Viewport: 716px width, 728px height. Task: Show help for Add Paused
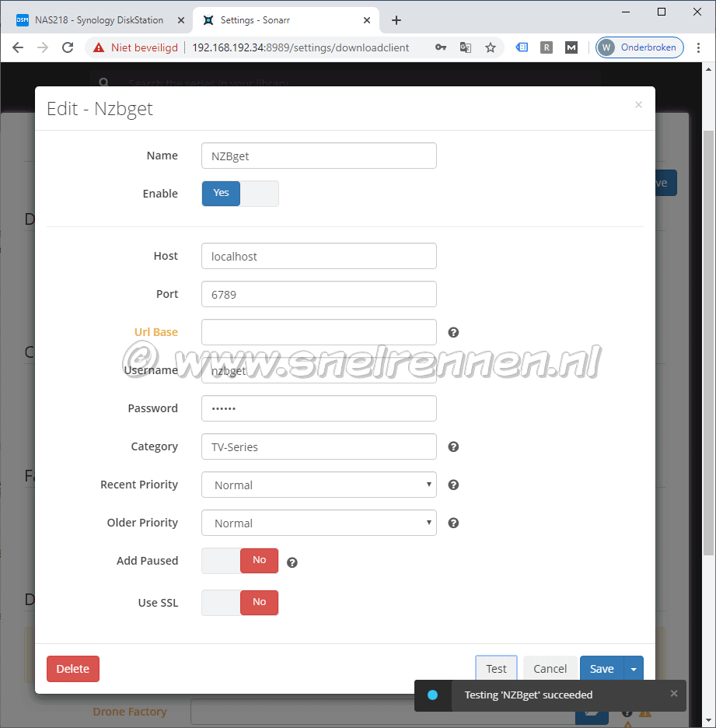292,562
